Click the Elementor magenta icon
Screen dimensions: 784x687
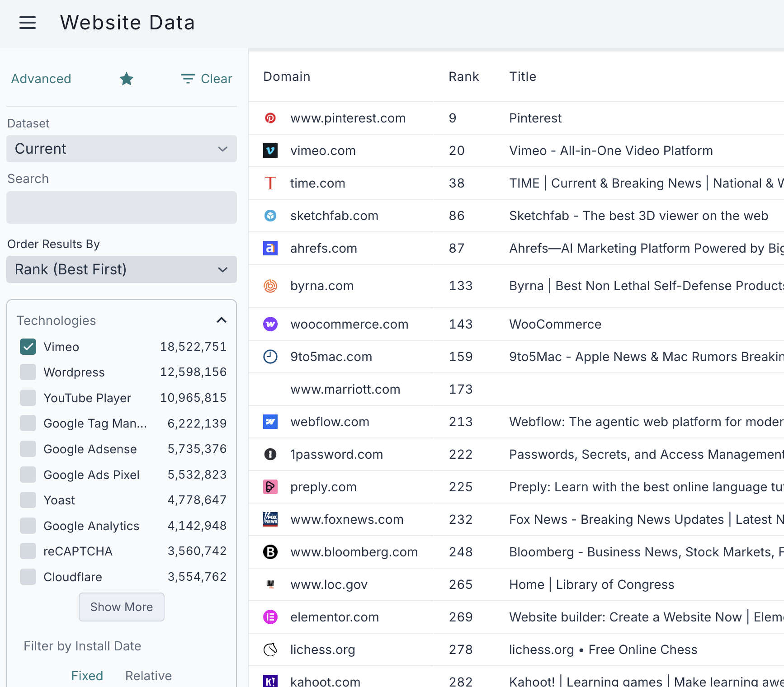coord(270,617)
